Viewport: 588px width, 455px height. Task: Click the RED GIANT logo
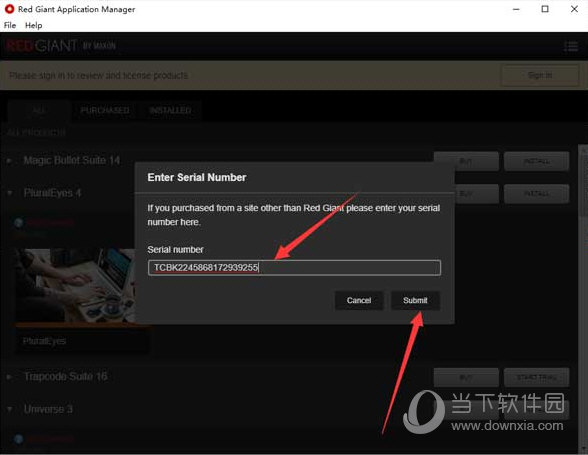(61, 46)
